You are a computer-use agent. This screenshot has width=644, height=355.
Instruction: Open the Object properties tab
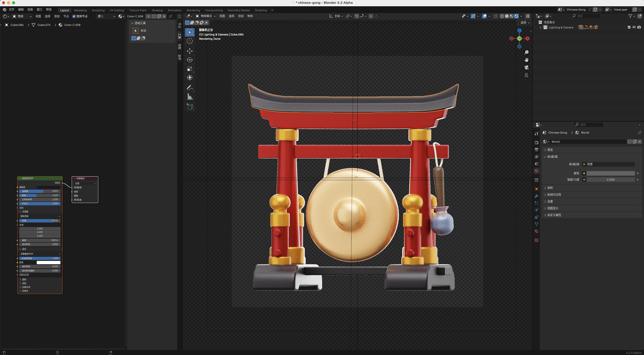tap(537, 189)
